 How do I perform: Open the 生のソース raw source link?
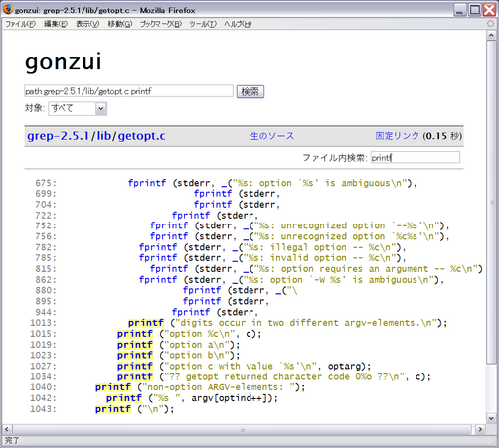pyautogui.click(x=272, y=136)
